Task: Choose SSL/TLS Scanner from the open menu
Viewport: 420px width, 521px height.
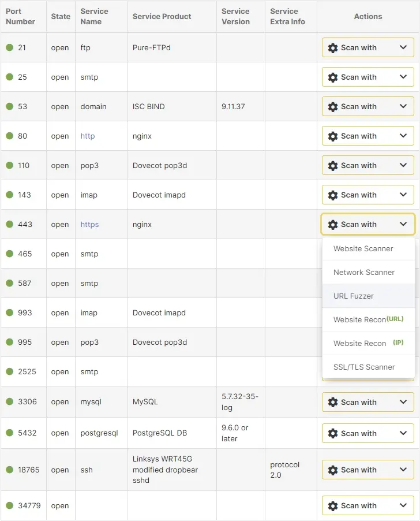Action: click(363, 367)
